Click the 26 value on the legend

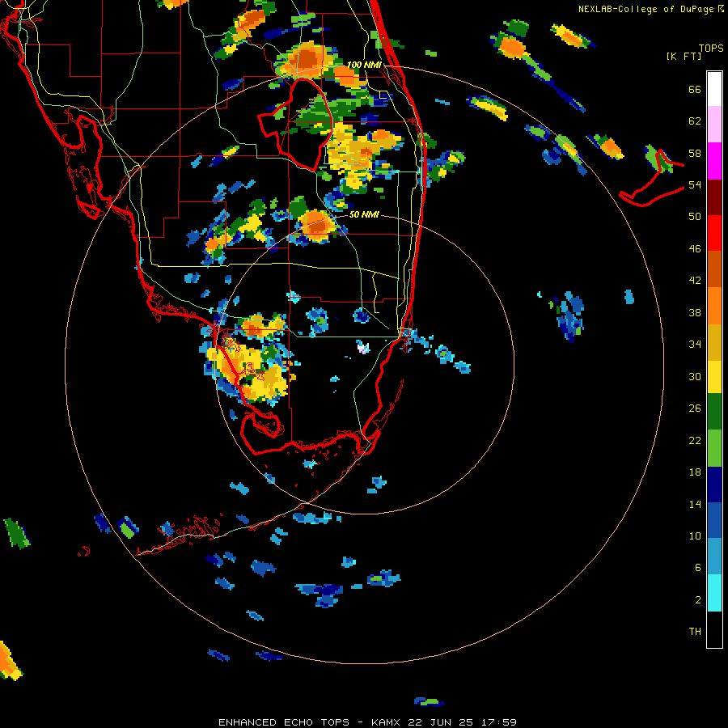(x=695, y=408)
